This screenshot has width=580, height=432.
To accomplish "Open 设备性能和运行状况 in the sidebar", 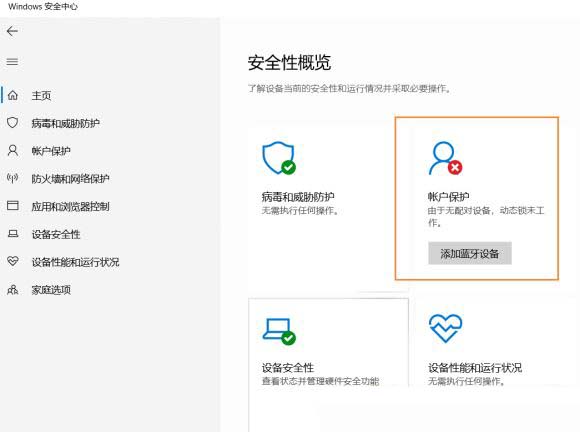I will [x=75, y=262].
